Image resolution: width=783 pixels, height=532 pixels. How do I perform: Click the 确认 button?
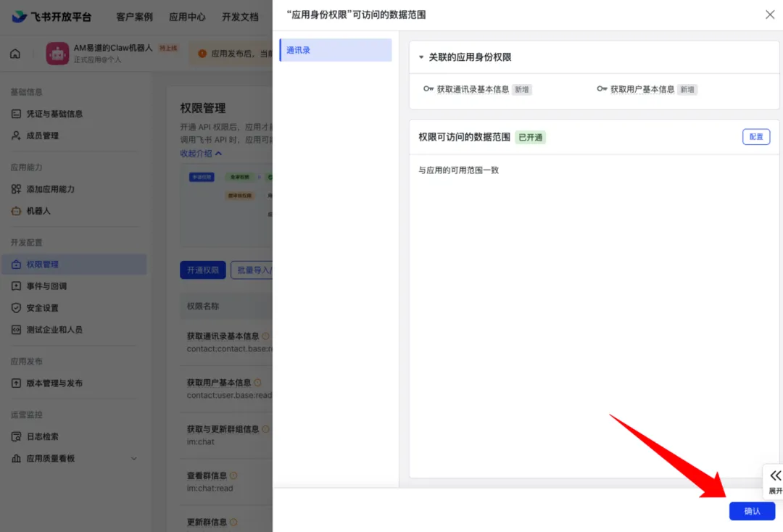(752, 511)
